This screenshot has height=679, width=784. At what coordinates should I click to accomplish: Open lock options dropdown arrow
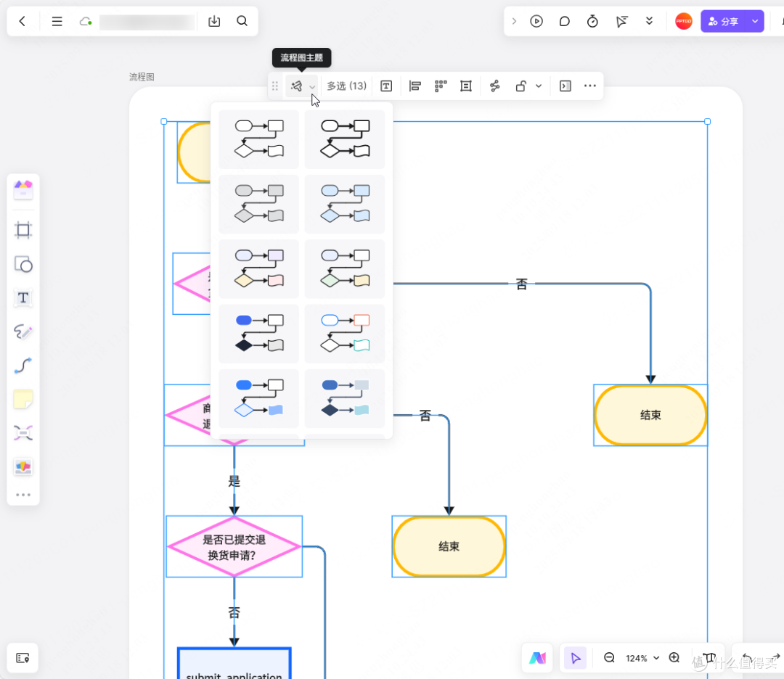click(x=539, y=86)
